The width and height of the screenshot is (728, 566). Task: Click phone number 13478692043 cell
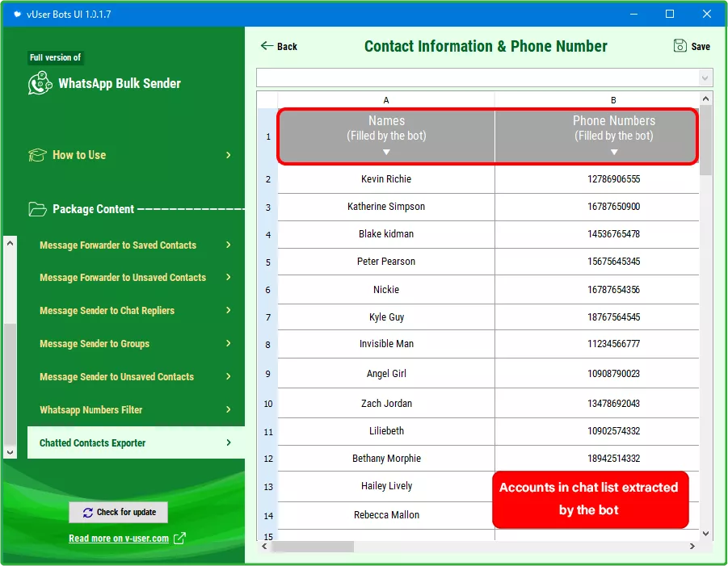[x=596, y=403]
